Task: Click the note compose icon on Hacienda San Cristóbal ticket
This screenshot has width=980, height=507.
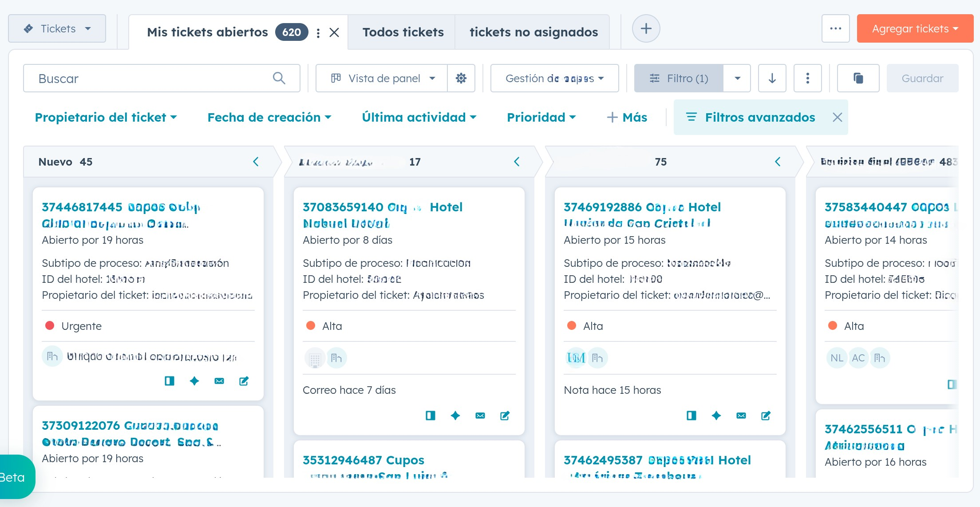Action: tap(766, 416)
